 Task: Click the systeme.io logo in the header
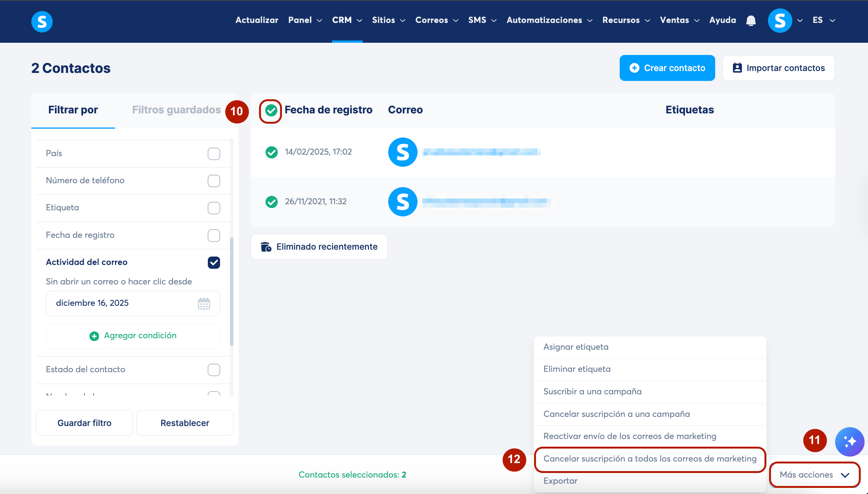click(x=42, y=21)
